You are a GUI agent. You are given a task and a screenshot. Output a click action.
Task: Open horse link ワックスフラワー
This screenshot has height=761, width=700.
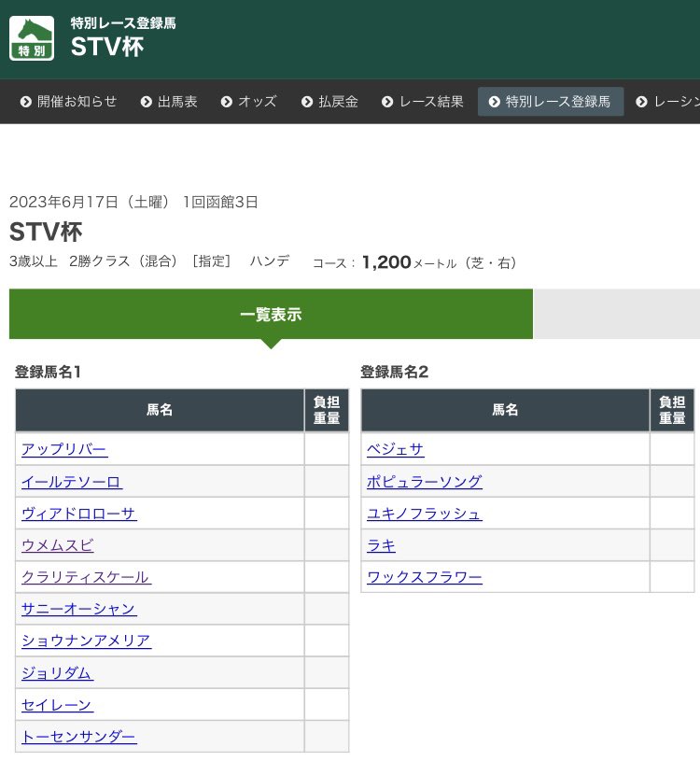(425, 577)
